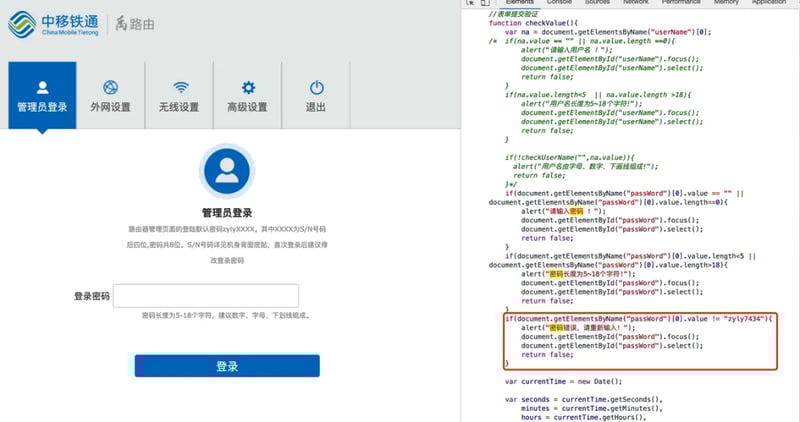The height and width of the screenshot is (422, 800).
Task: Click the China Mobile Tietong logo
Action: pyautogui.click(x=54, y=24)
